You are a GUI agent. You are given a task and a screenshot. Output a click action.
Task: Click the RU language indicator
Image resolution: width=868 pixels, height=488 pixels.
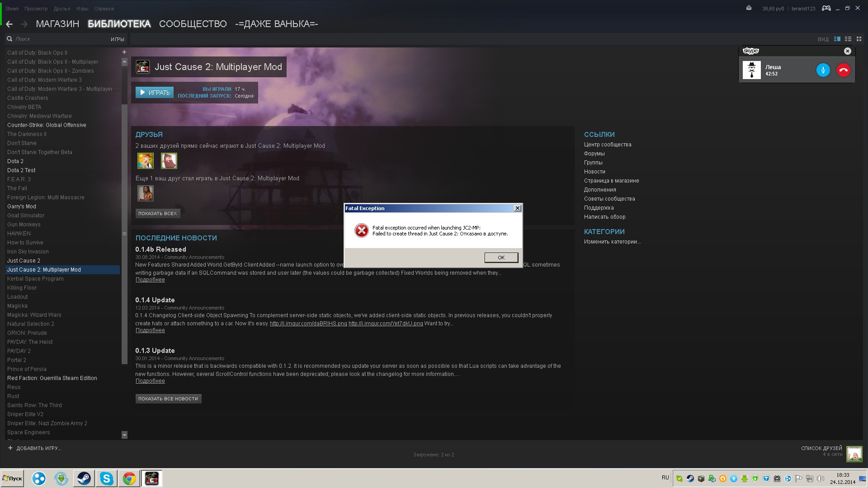click(665, 478)
